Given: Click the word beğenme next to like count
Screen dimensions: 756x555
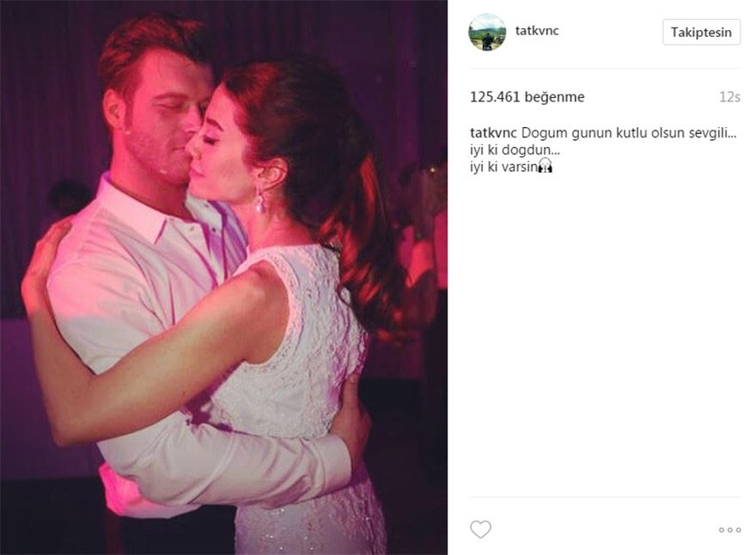Looking at the screenshot, I should tap(554, 97).
